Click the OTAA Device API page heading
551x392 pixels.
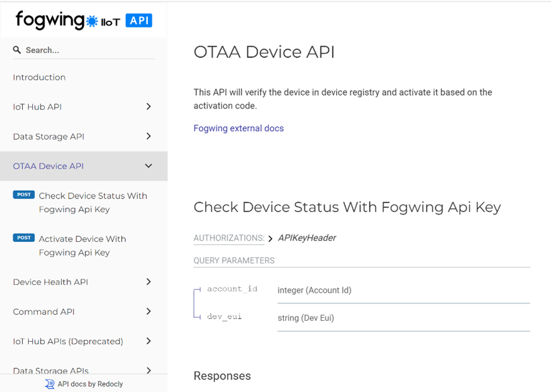pyautogui.click(x=264, y=52)
